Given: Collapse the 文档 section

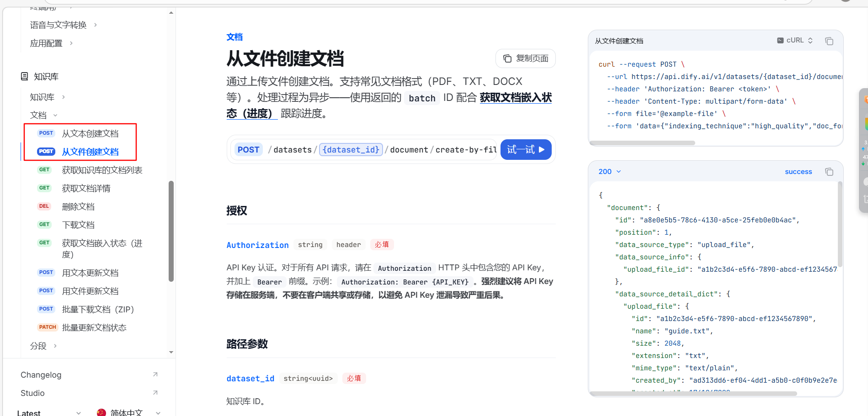Looking at the screenshot, I should 55,115.
